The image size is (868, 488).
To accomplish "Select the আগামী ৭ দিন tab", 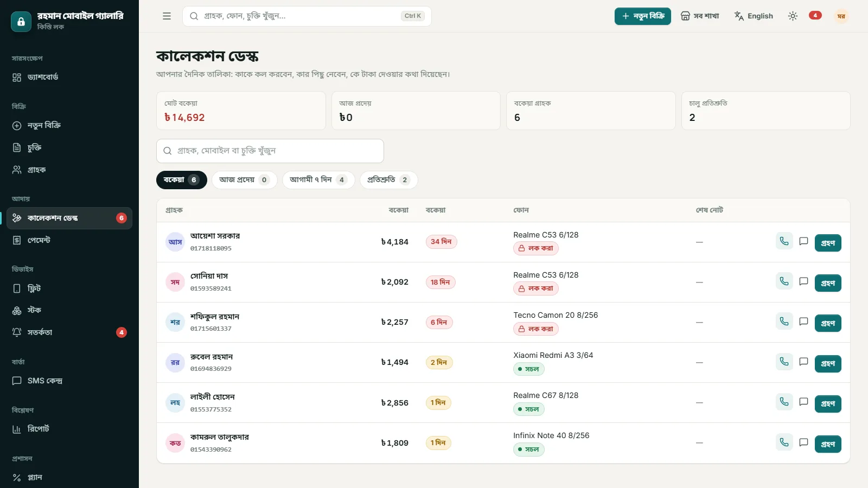I will 318,180.
